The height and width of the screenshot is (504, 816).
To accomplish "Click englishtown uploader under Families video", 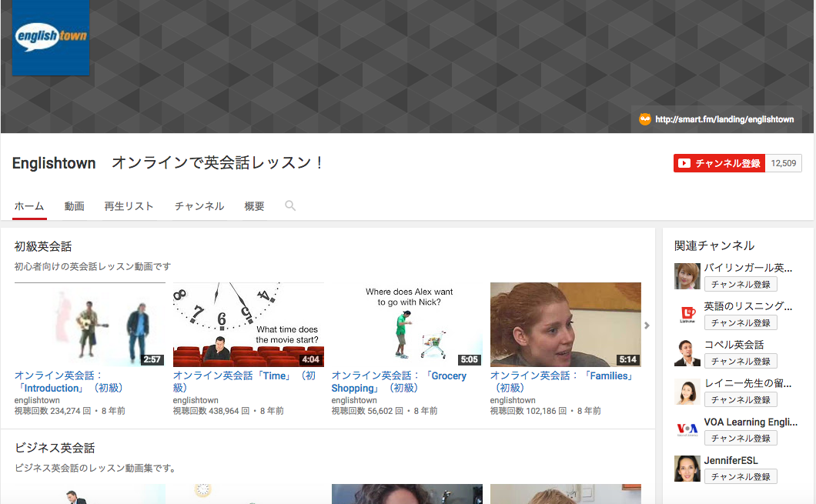I will tap(513, 400).
